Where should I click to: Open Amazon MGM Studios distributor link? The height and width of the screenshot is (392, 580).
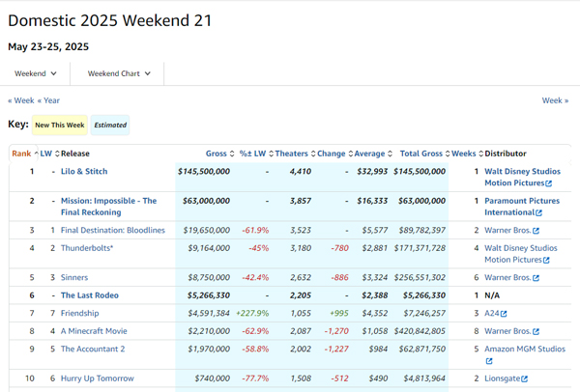(525, 349)
